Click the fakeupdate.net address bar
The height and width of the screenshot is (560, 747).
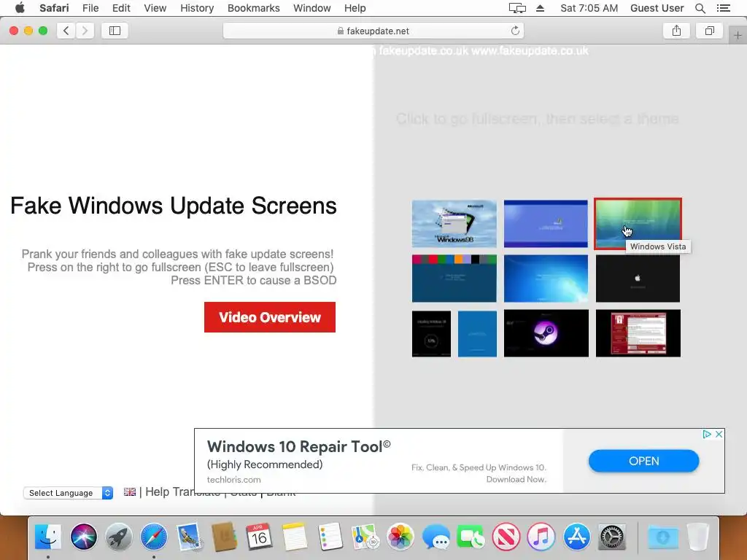coord(373,31)
